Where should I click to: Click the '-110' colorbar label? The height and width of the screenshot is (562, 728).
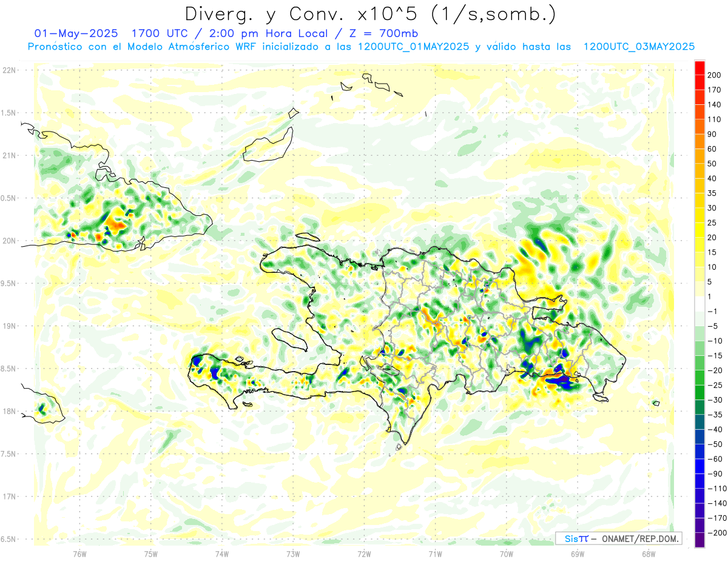[x=716, y=488]
